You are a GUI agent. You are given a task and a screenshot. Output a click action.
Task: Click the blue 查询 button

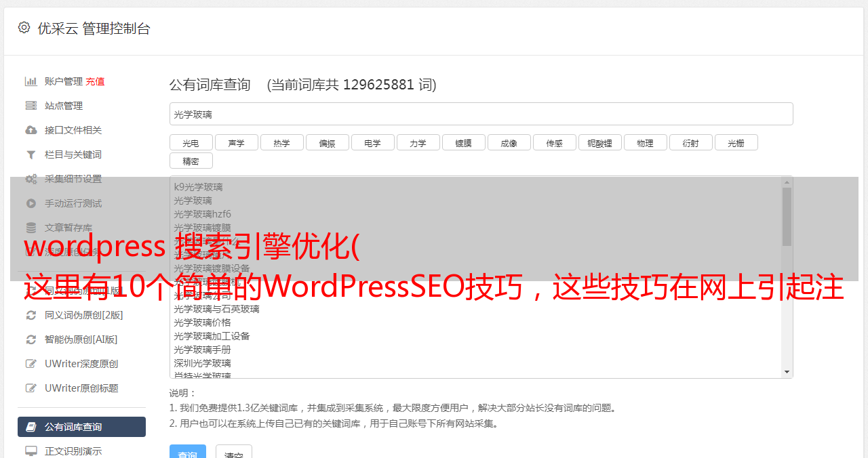188,452
